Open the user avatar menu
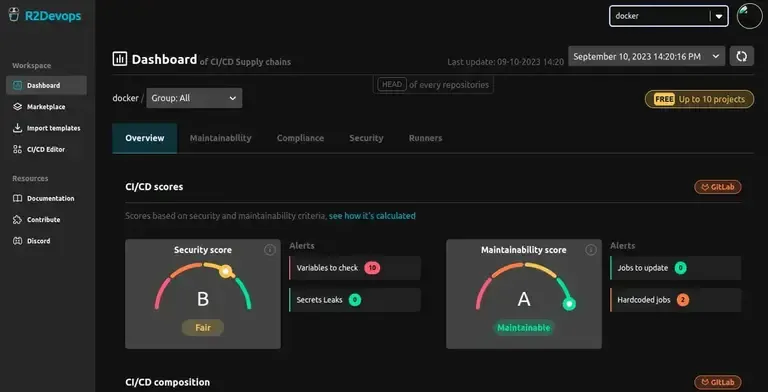 (749, 16)
